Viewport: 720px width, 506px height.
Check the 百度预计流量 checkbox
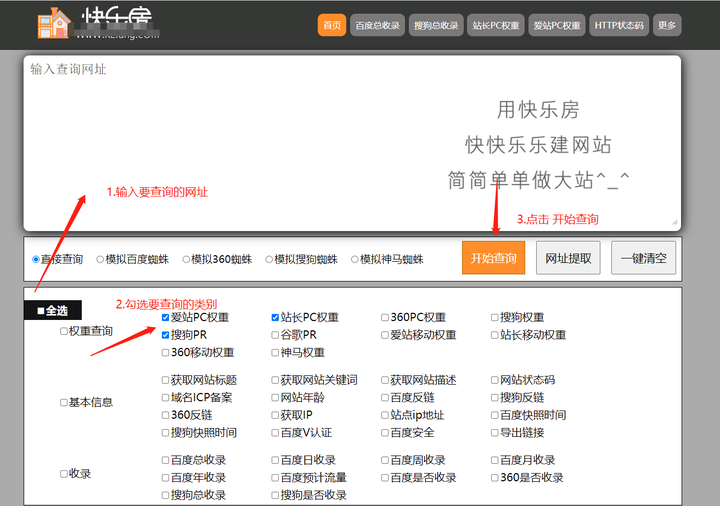point(275,478)
